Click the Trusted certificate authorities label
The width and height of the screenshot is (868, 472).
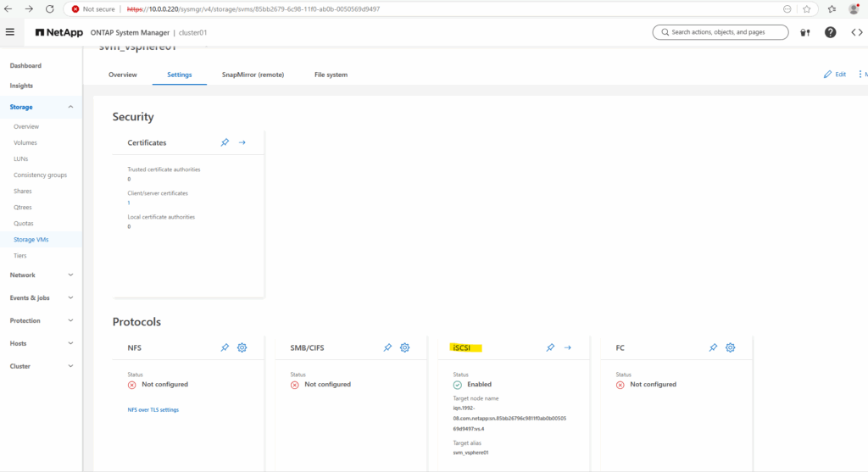coord(164,169)
